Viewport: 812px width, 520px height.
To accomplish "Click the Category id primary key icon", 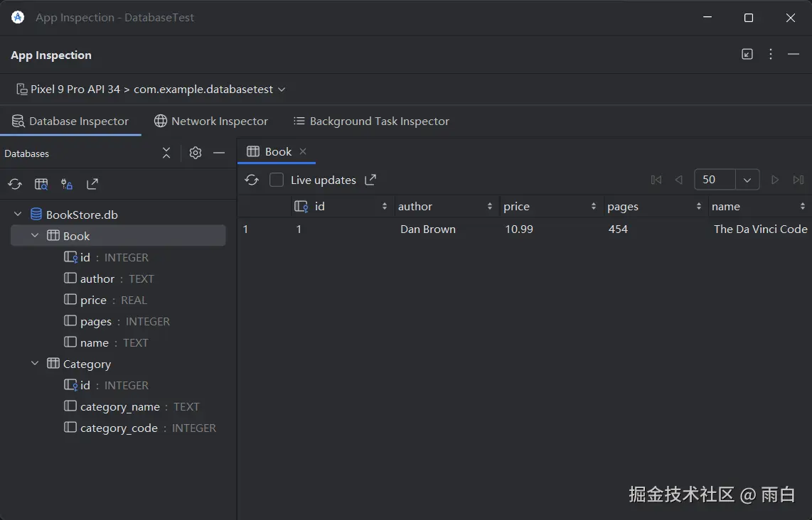I will [x=70, y=384].
